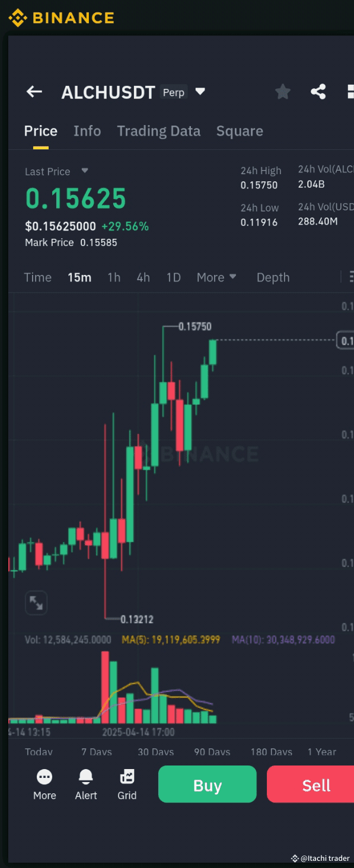Navigate back using the arrow icon

pos(34,92)
